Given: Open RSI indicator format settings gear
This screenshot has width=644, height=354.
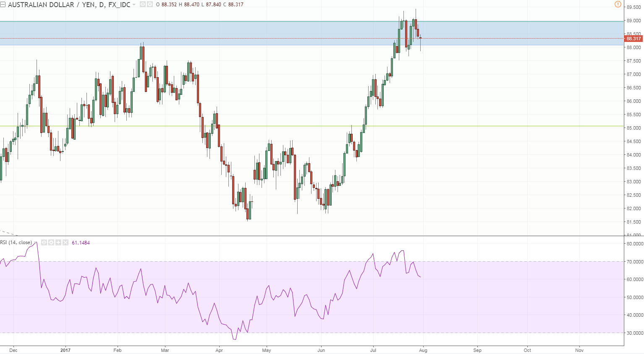Looking at the screenshot, I should point(51,242).
